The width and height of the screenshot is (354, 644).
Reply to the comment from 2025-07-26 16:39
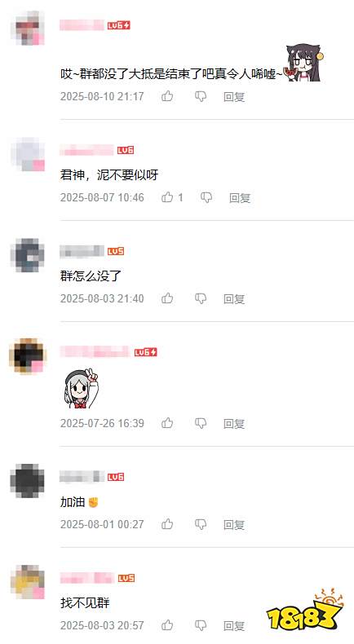coord(234,424)
